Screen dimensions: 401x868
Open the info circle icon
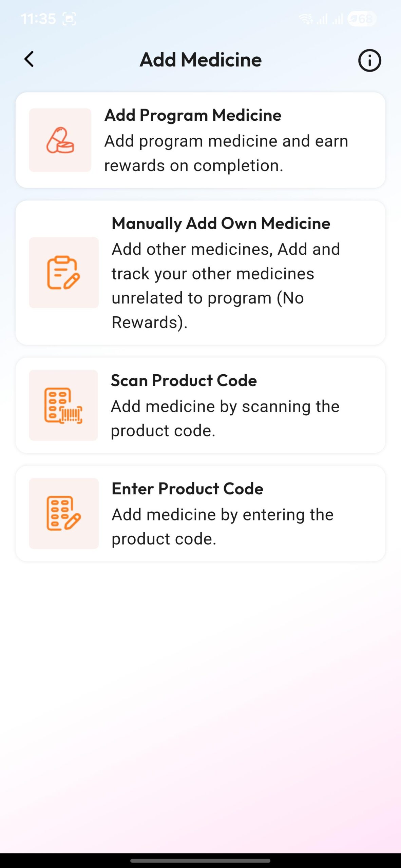tap(369, 61)
